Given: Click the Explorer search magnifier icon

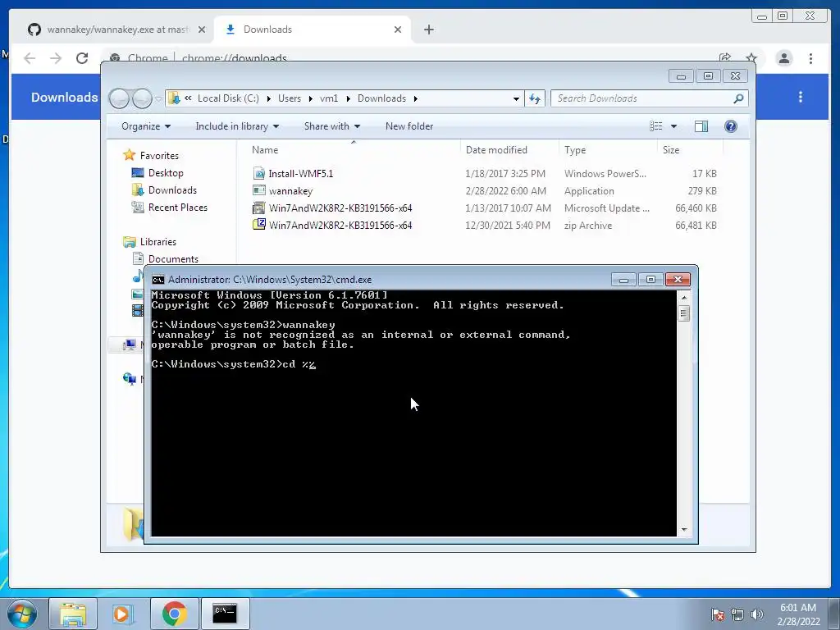Looking at the screenshot, I should (x=738, y=98).
